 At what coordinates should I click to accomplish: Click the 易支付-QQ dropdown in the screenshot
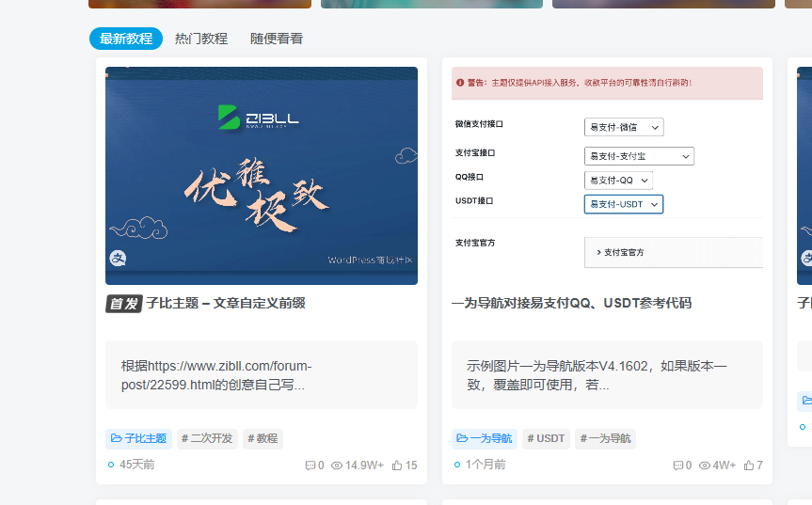tap(618, 181)
